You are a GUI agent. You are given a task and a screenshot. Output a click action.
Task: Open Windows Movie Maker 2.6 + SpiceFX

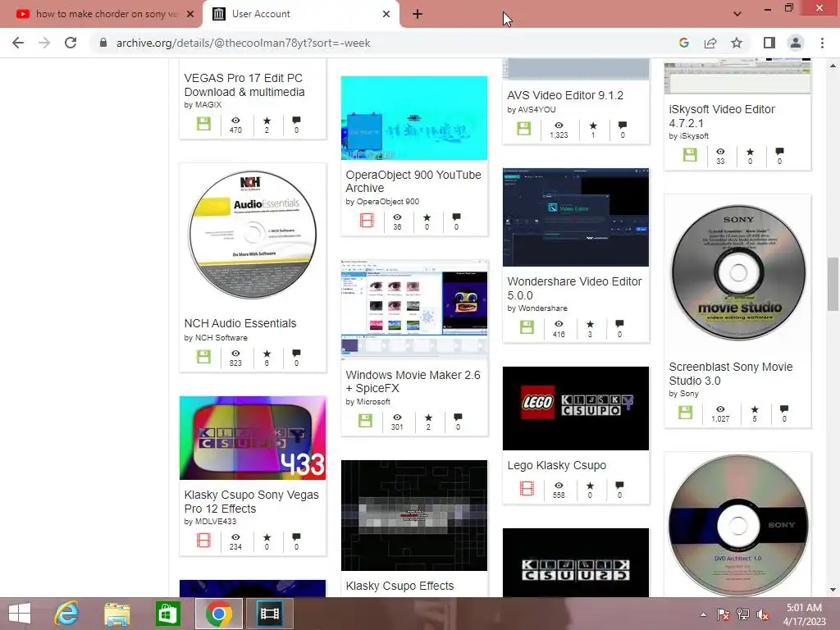(413, 381)
